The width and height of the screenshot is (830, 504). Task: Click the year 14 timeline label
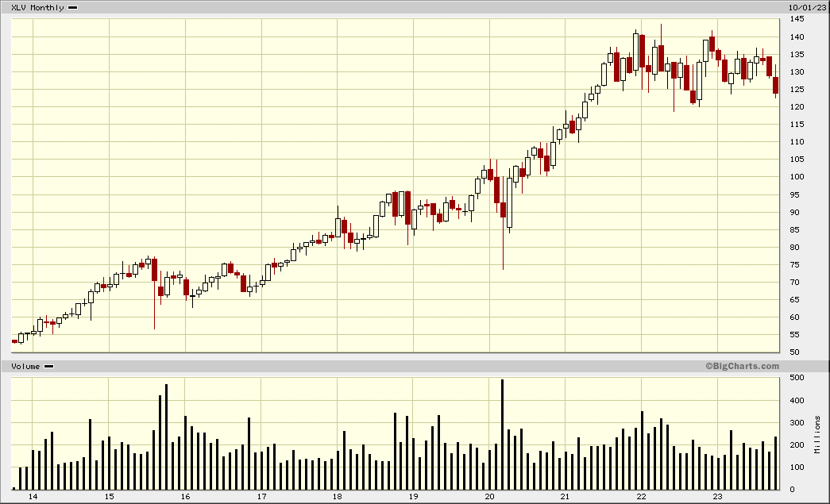pos(33,497)
